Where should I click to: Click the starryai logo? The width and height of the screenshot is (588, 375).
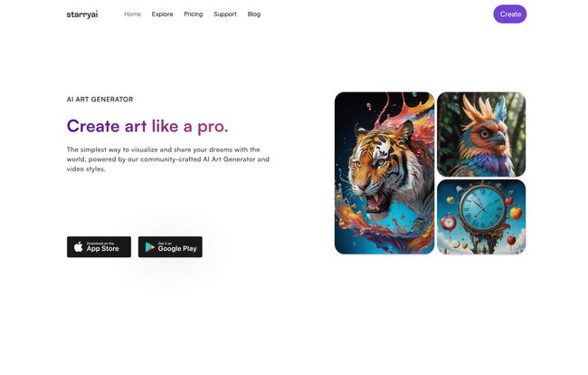[82, 14]
